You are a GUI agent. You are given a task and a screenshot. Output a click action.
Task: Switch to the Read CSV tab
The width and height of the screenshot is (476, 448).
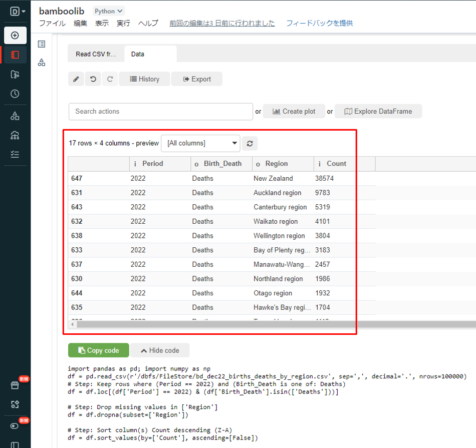(96, 54)
